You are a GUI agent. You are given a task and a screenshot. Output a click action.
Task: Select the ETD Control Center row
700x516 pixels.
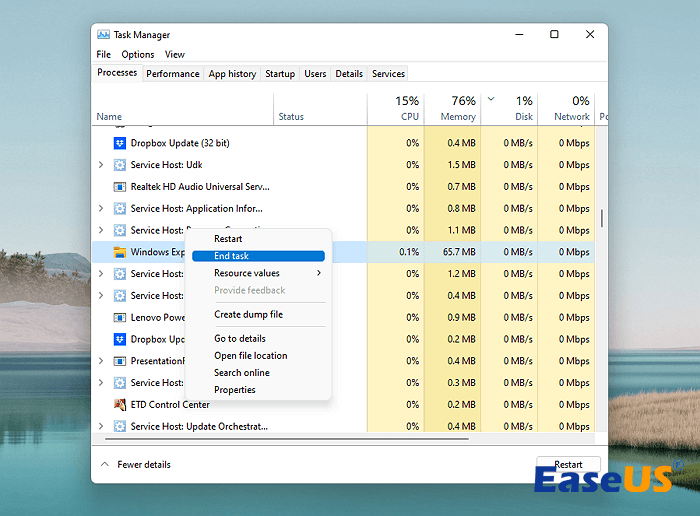click(343, 404)
